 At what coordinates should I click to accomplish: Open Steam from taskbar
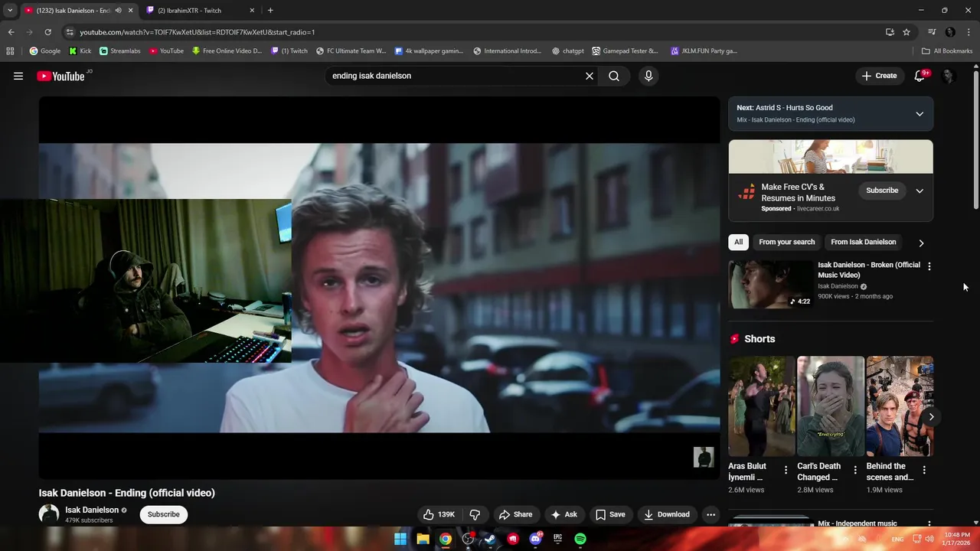(490, 539)
